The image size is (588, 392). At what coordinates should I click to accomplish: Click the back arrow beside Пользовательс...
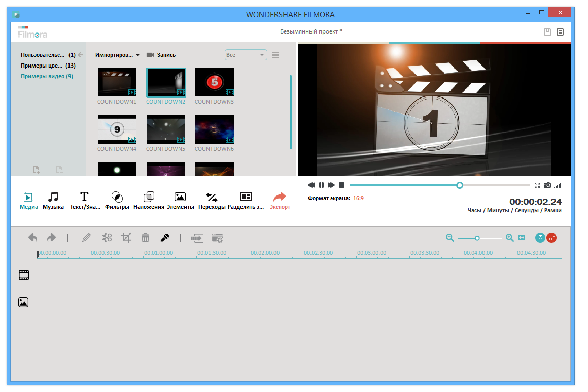(x=80, y=55)
